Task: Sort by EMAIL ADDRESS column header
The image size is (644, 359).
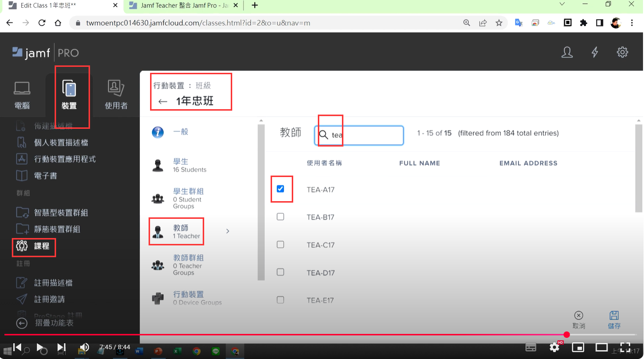Action: coord(528,163)
